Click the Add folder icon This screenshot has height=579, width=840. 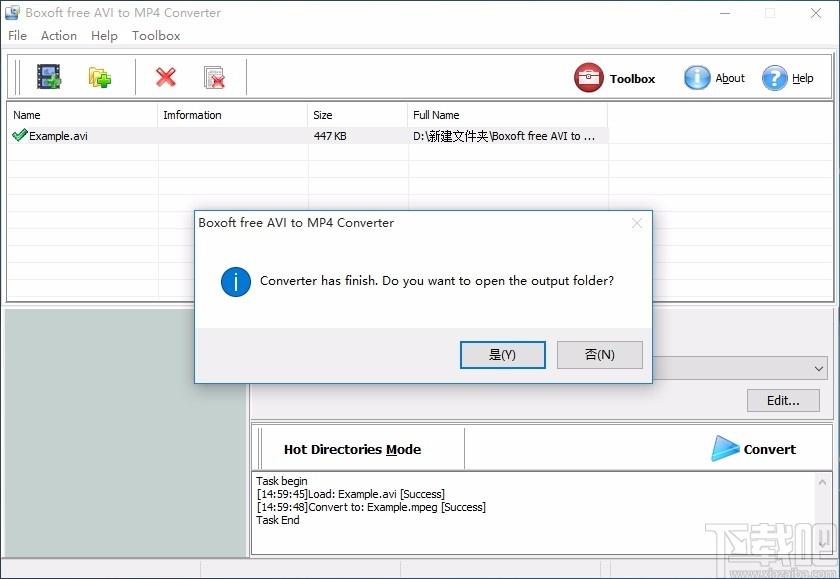pyautogui.click(x=100, y=77)
